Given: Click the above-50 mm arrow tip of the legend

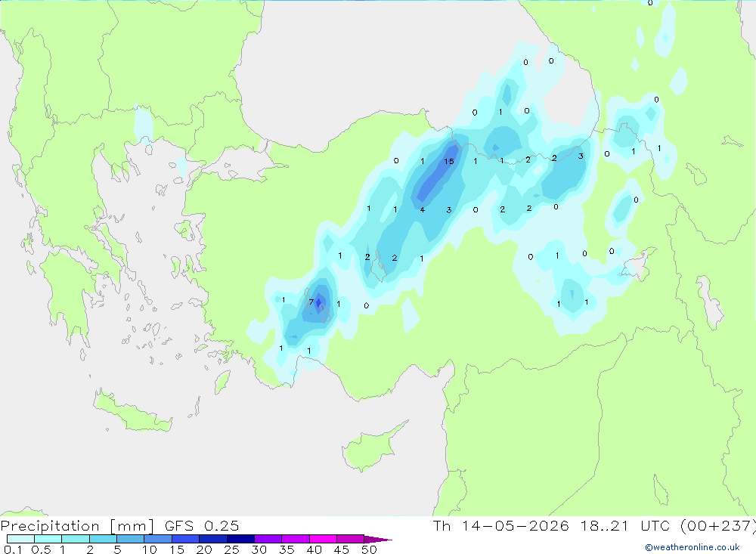Looking at the screenshot, I should 378,539.
